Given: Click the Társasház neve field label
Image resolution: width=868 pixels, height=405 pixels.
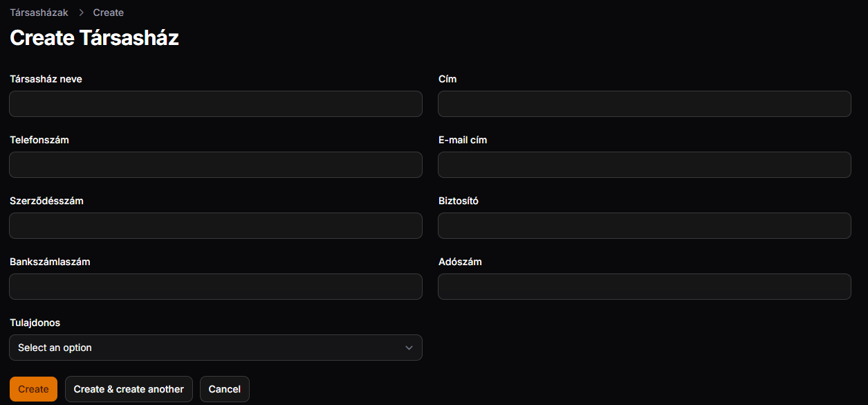Looking at the screenshot, I should point(46,79).
